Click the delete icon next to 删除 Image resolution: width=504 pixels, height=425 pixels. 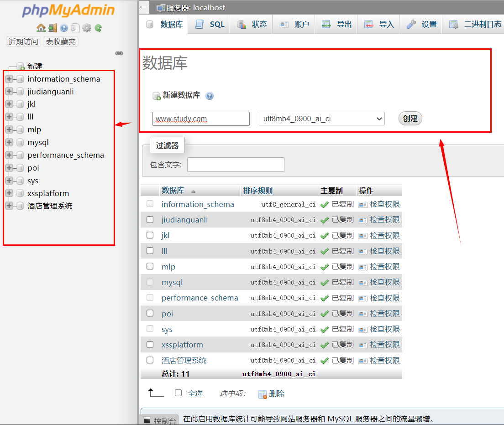[x=262, y=394]
